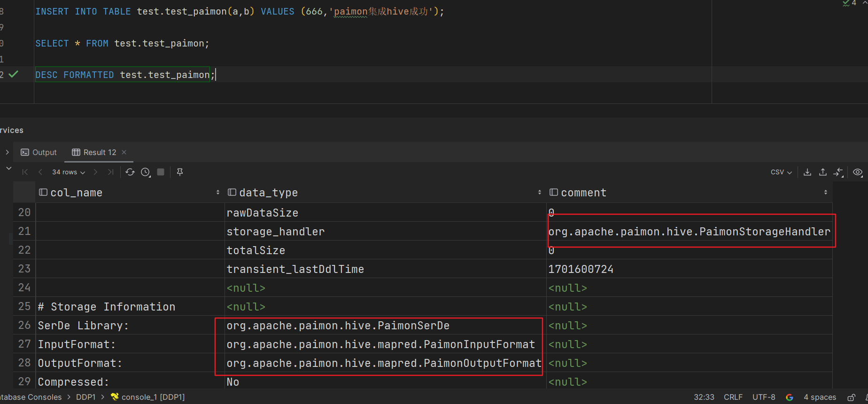
Task: Select the 'InputFormat:' cell
Action: coord(130,344)
